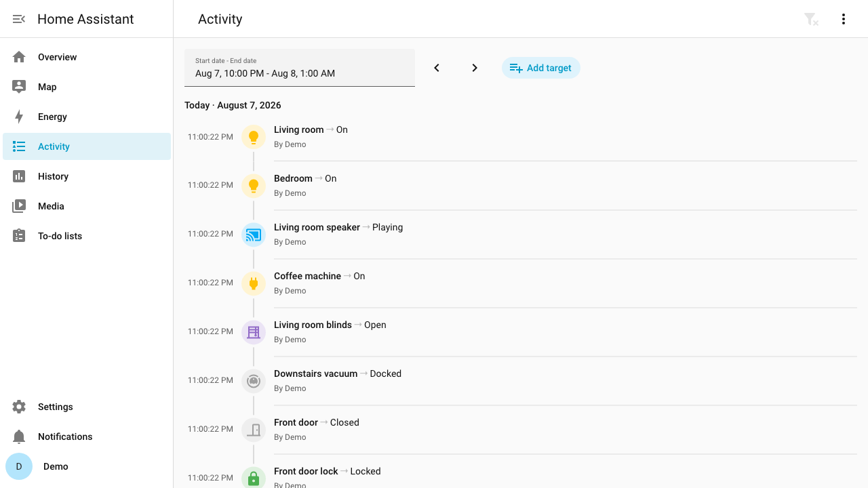The image size is (868, 488).
Task: Open the Energy lightning bolt icon
Action: click(x=19, y=117)
